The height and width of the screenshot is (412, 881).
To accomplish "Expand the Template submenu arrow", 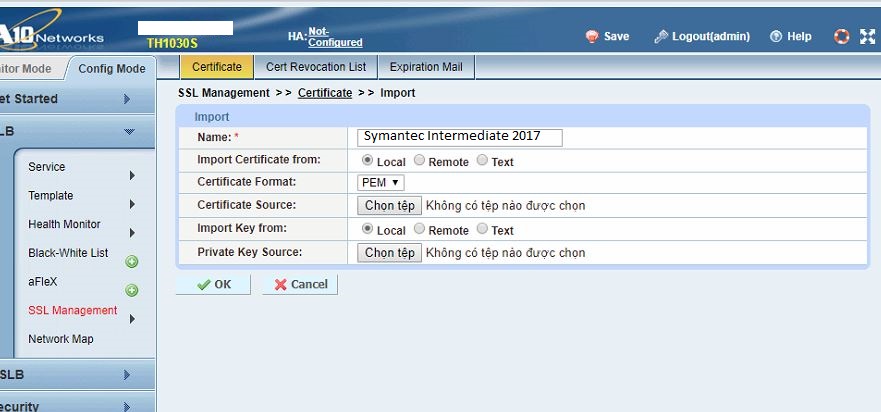I will tap(132, 204).
